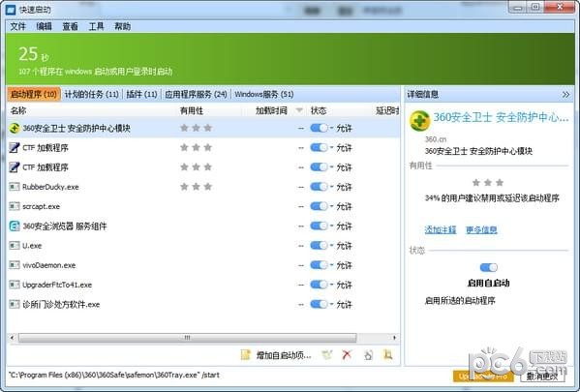The image size is (580, 392).
Task: Switch to 启动程序 (10) tab
Action: pyautogui.click(x=34, y=94)
